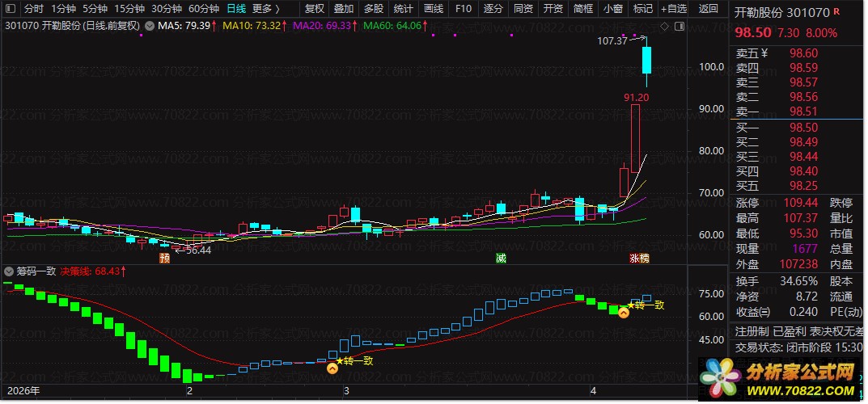
Task: Click the 涨榜 marker on chart
Action: pos(639,258)
